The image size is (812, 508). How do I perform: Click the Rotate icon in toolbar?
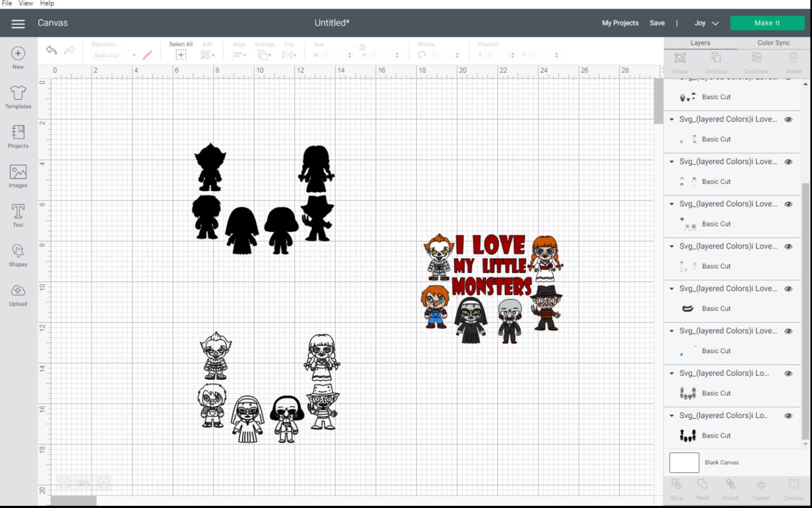[x=422, y=55]
